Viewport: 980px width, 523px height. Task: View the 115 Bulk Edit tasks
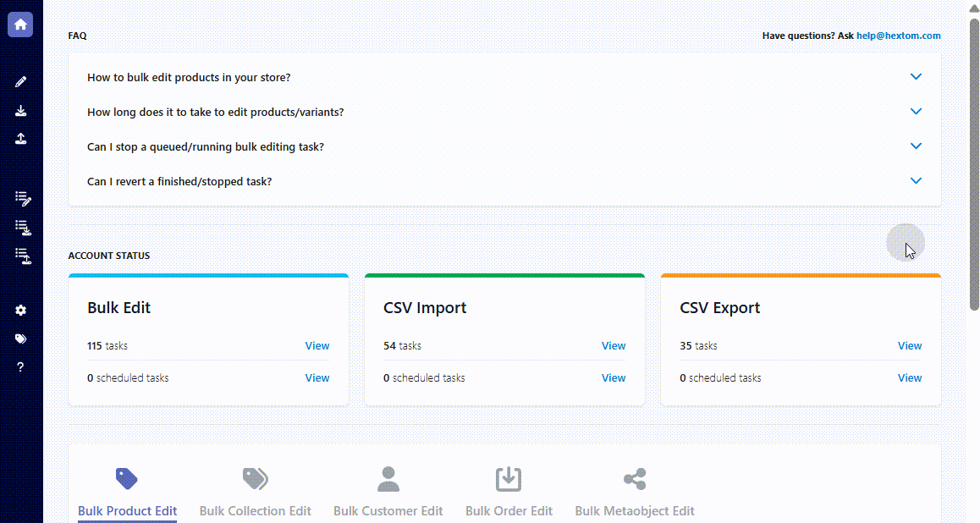[317, 345]
